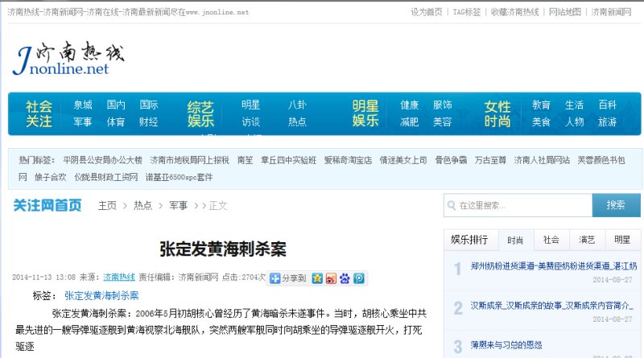Click the search magnifier icon

[452, 205]
